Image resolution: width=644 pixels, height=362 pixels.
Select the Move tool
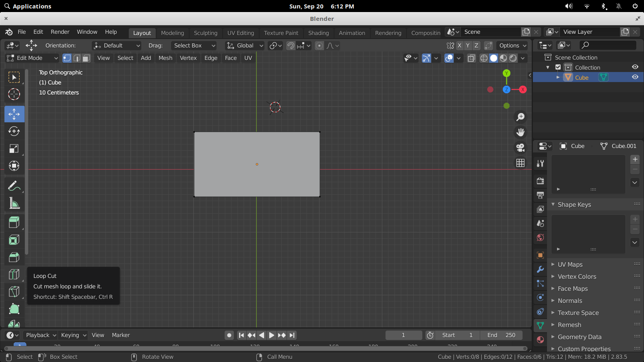(14, 114)
